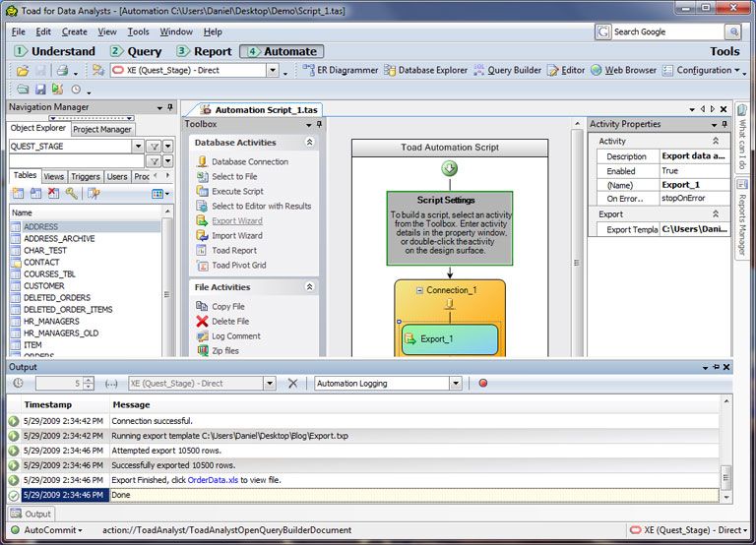Open the Configuration dropdown menu
This screenshot has height=545, width=756.
pyautogui.click(x=702, y=71)
